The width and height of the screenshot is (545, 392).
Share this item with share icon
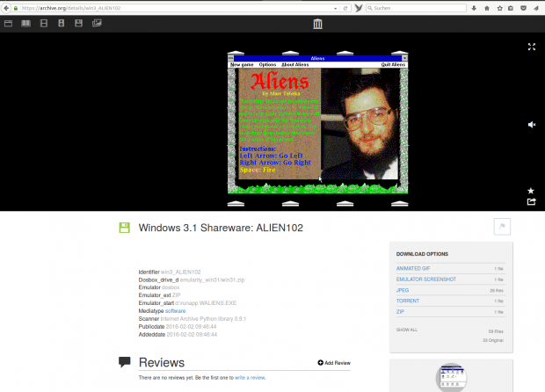coord(532,201)
